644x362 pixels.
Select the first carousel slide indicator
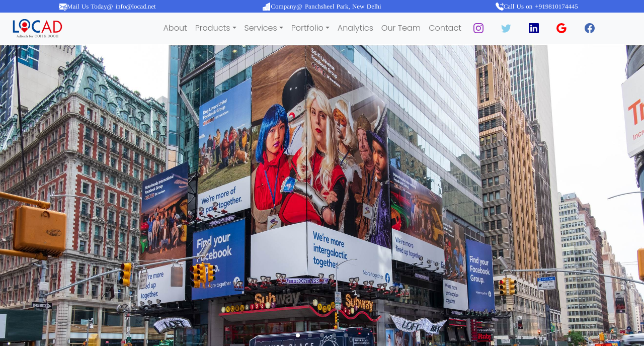point(298,335)
